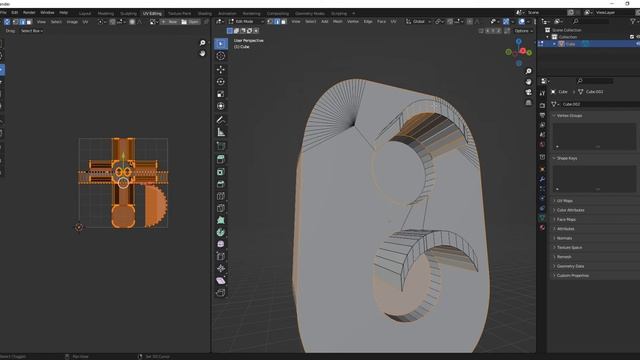Viewport: 640px width, 360px height.
Task: Open Global transform orientation dropdown
Action: (418, 22)
